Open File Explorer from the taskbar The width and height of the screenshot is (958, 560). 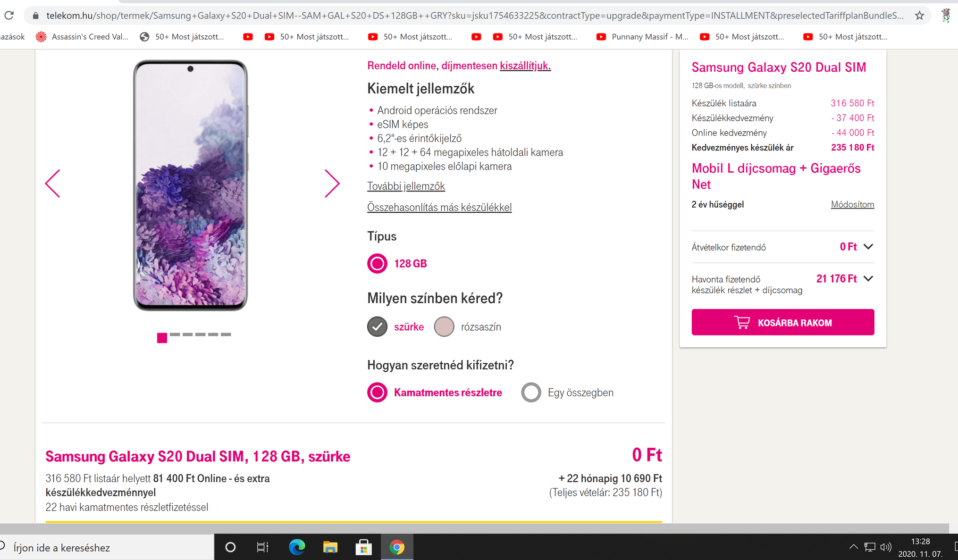[330, 547]
